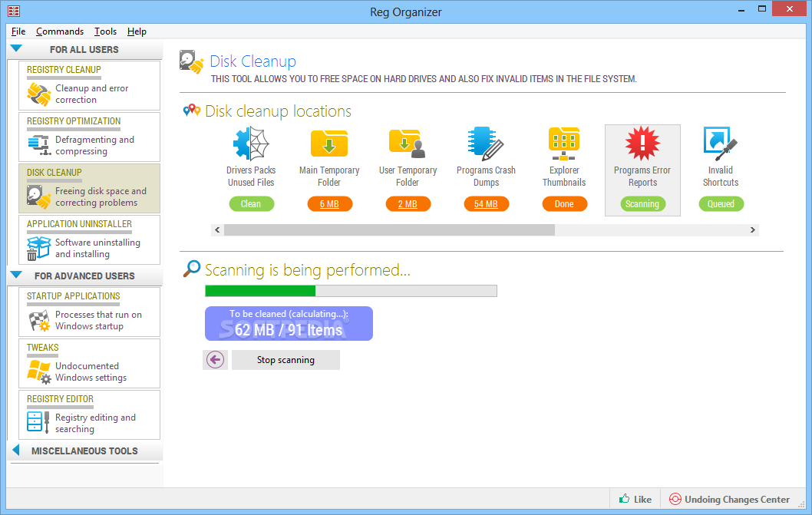Click 'Freeing disk space and correcting problems' text
812x515 pixels.
click(x=101, y=197)
